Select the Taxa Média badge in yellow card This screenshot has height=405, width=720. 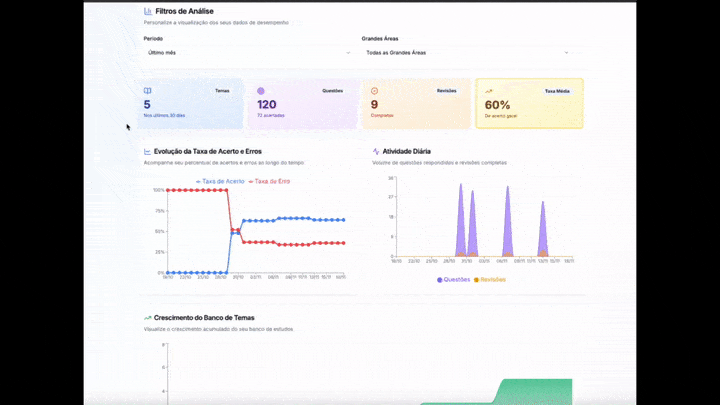coord(557,91)
